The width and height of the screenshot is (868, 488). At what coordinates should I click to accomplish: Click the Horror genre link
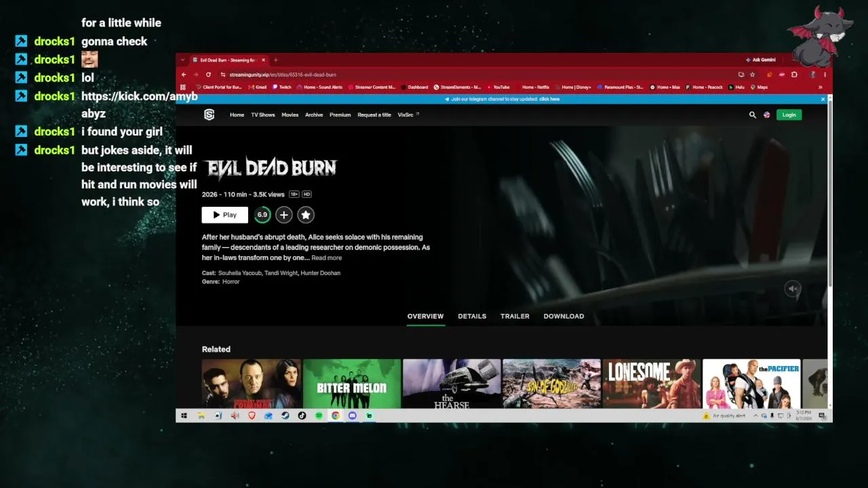[x=231, y=282]
